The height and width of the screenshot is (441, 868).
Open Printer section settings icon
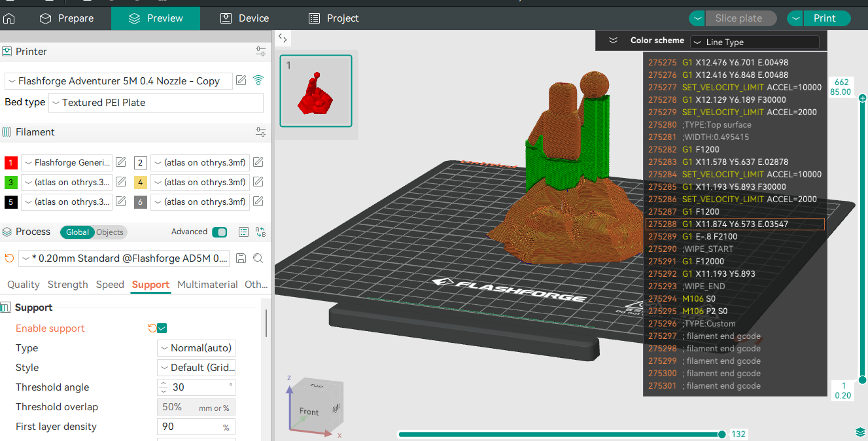(x=260, y=52)
